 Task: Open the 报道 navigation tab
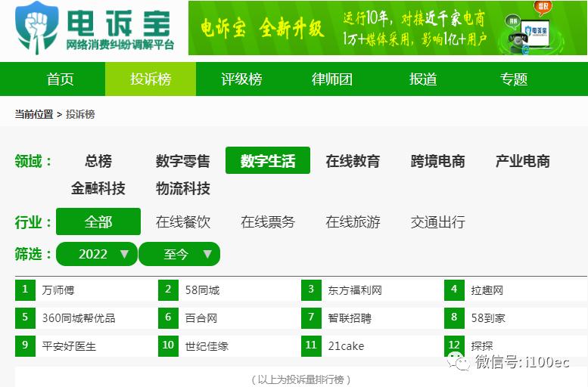point(423,79)
